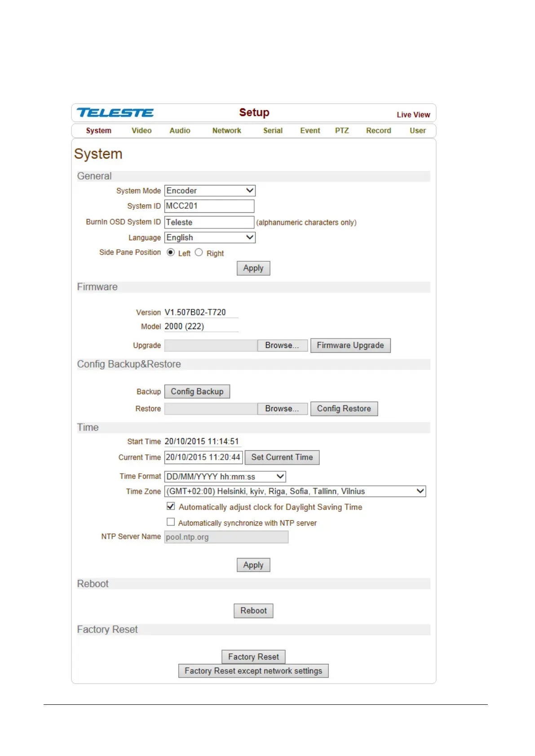Browse for firmware upgrade file
The width and height of the screenshot is (535, 756).
[x=283, y=346]
